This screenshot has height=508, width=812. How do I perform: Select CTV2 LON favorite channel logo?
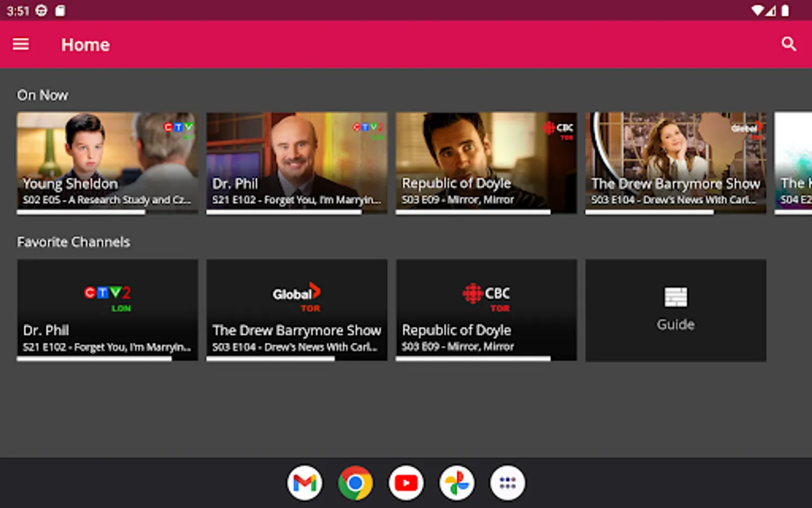(x=107, y=297)
